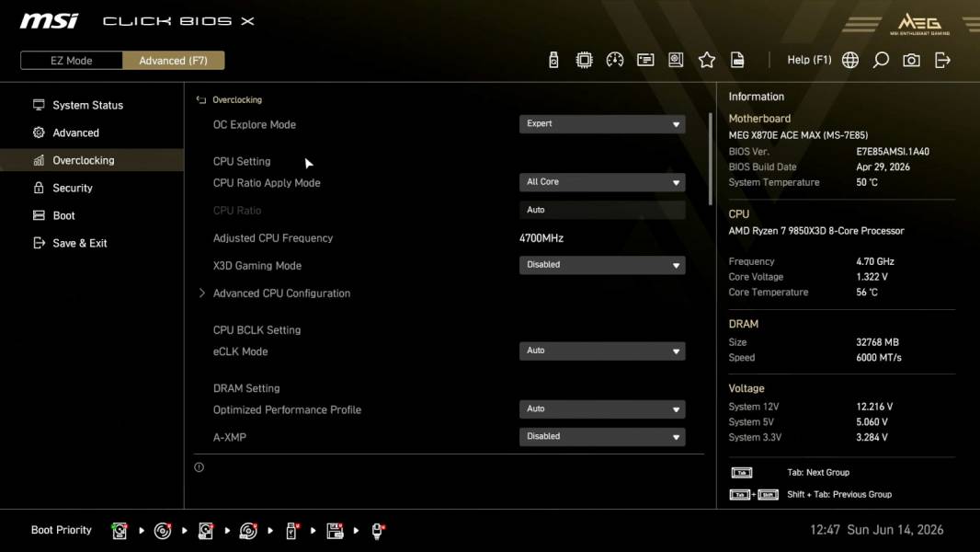This screenshot has width=980, height=552.
Task: Click the 4700MHz adjusted frequency value
Action: click(x=541, y=238)
